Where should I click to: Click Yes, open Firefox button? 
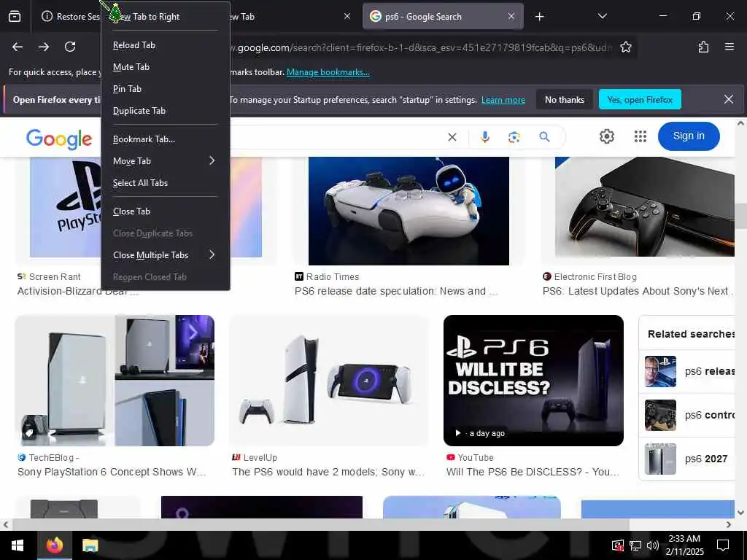(x=639, y=99)
